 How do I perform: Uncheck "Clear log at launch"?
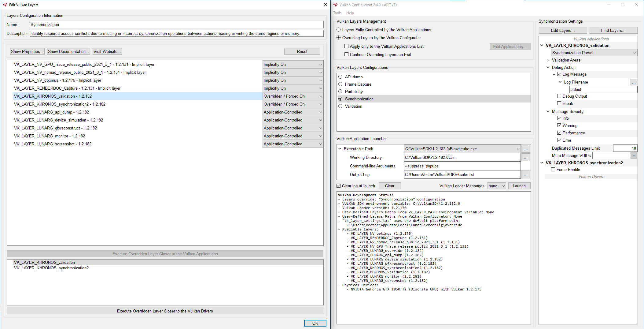coord(339,185)
